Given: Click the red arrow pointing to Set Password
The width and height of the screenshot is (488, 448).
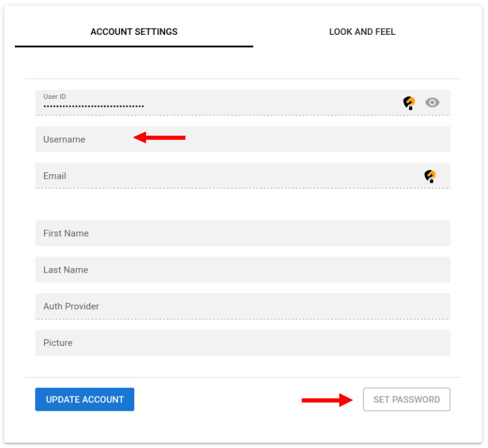Looking at the screenshot, I should click(x=327, y=400).
